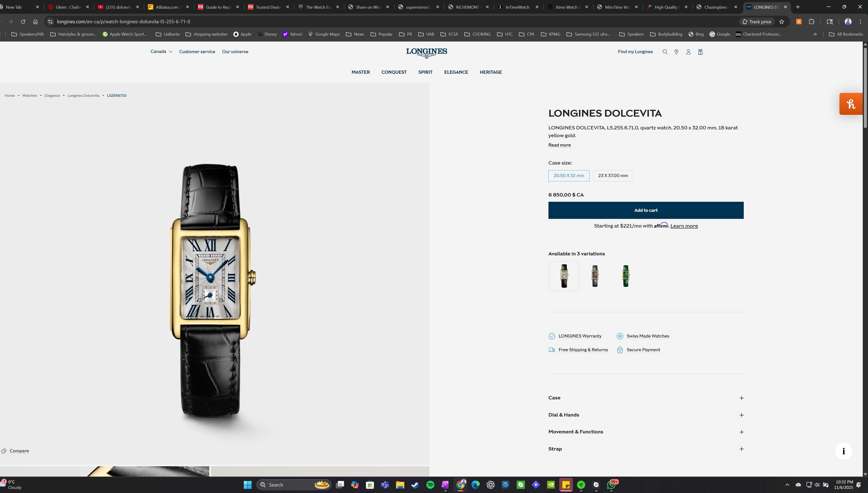Click the address bar URL
Viewport: 868px width, 493px height.
click(x=123, y=22)
